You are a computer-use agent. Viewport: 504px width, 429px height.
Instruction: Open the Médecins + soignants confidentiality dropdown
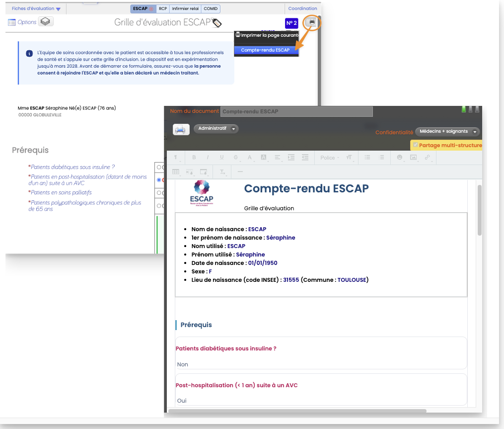tap(447, 131)
